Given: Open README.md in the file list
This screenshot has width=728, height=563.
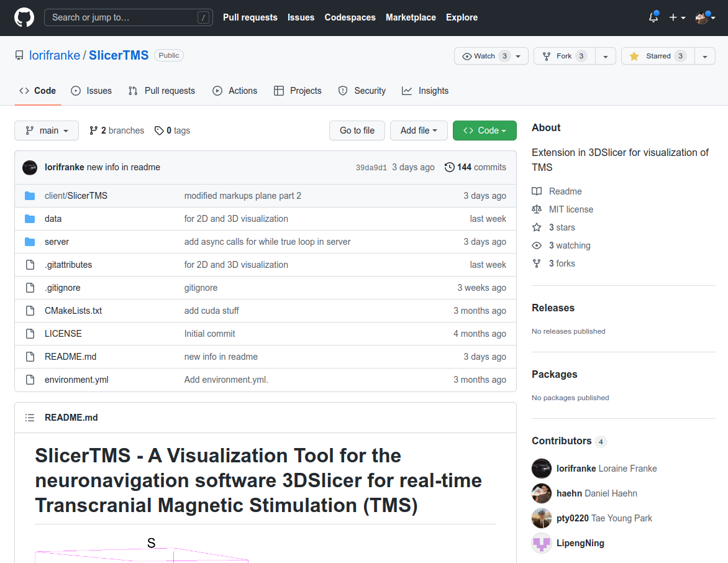Looking at the screenshot, I should [71, 357].
